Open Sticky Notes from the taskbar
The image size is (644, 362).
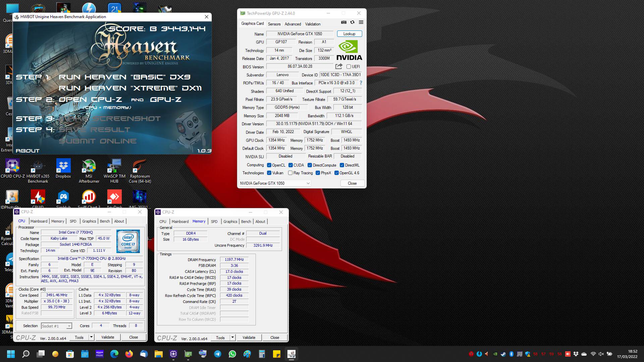(x=277, y=354)
